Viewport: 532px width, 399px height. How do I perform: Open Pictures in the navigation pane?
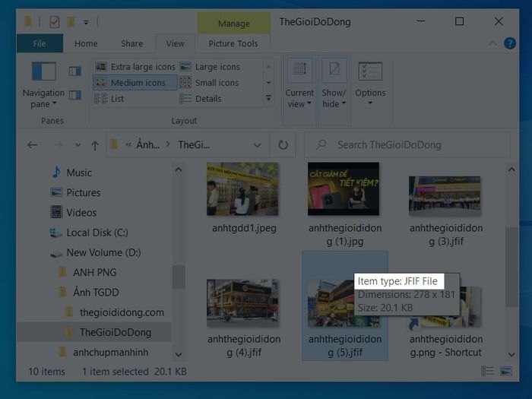[x=75, y=193]
